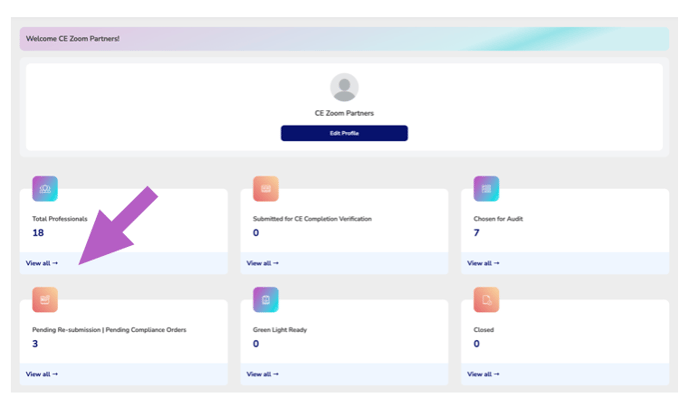Screen dimensions: 688x407
Task: Click the Submitted for CE Completion Verification label
Action: click(312, 219)
